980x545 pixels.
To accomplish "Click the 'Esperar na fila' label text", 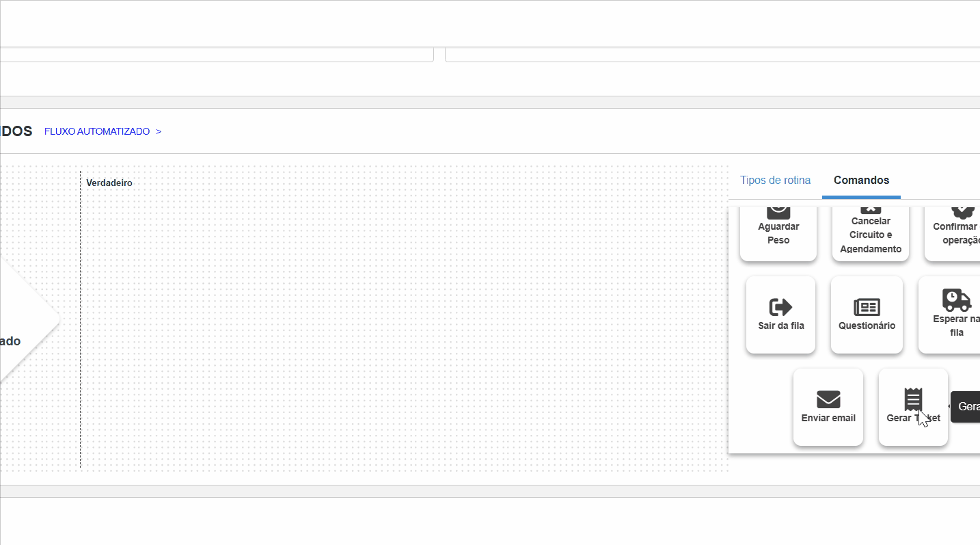I will pos(956,326).
